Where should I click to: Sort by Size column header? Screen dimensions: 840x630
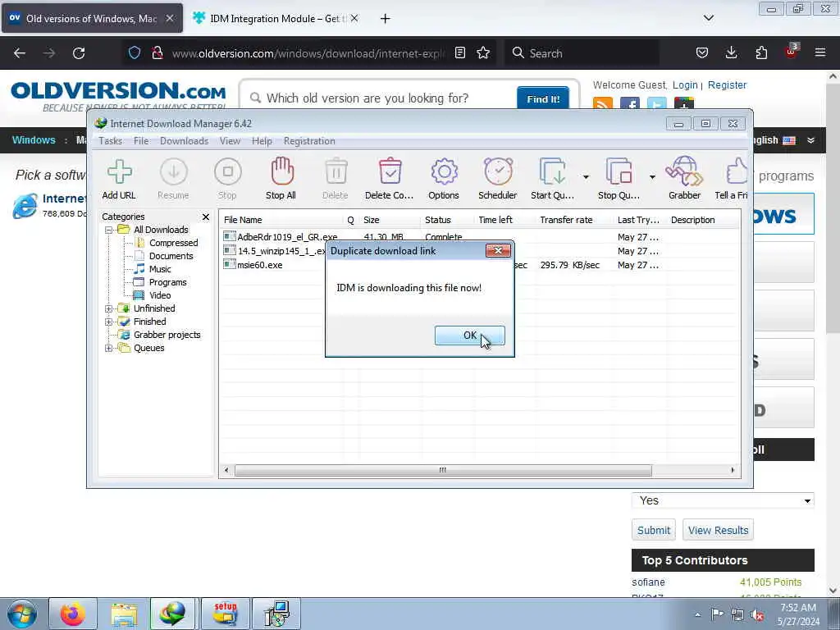click(x=389, y=220)
